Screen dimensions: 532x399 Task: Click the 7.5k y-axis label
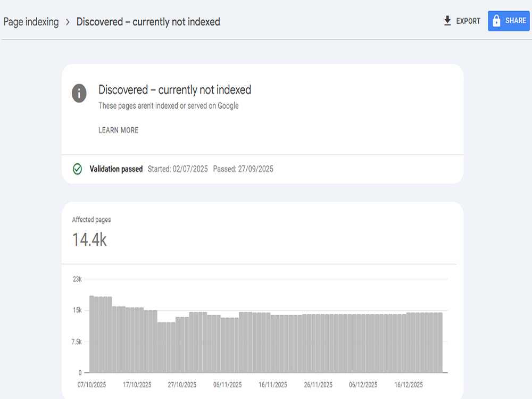pyautogui.click(x=77, y=342)
